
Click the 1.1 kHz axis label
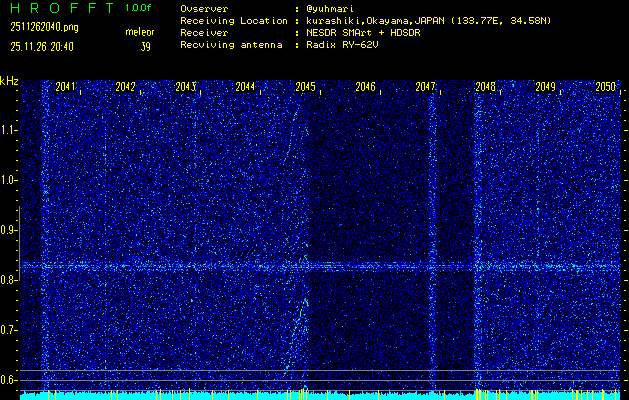8,130
